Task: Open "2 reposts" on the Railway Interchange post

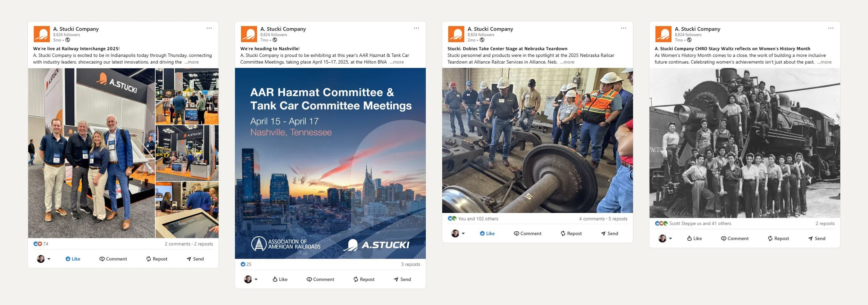Action: click(x=203, y=244)
